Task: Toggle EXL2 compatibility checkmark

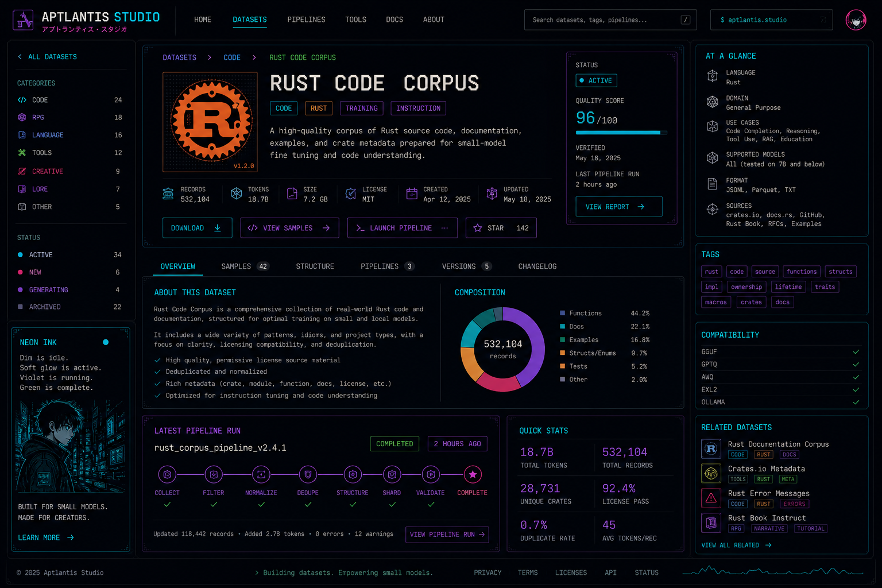Action: (856, 390)
